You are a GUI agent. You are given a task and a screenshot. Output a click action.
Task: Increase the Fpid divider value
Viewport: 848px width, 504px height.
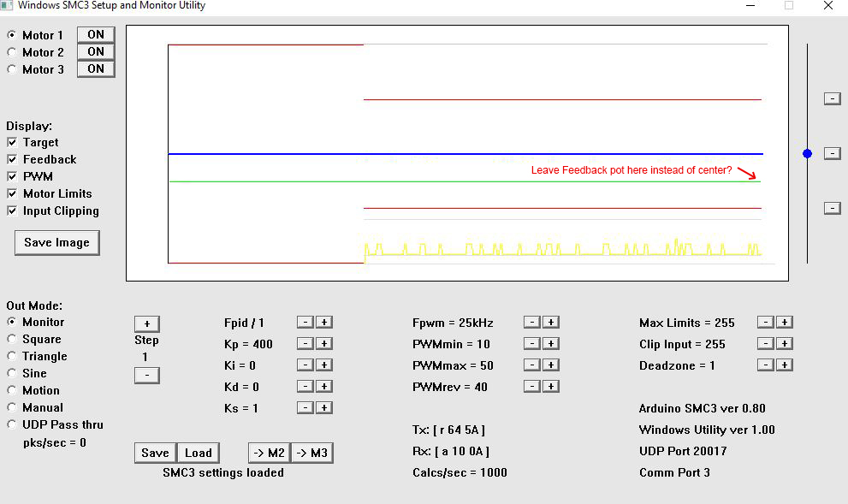pyautogui.click(x=324, y=323)
